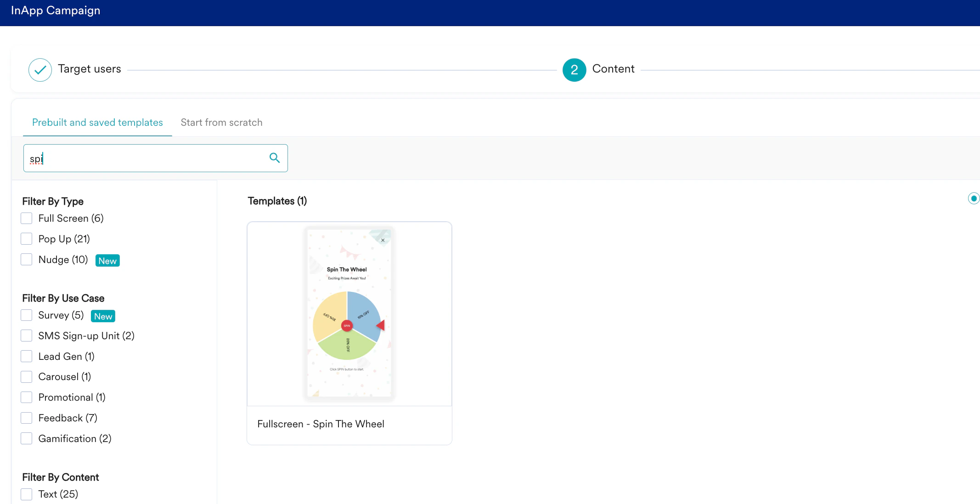Screen dimensions: 980x504
Task: Click the New badge beside Nudge
Action: coord(107,261)
